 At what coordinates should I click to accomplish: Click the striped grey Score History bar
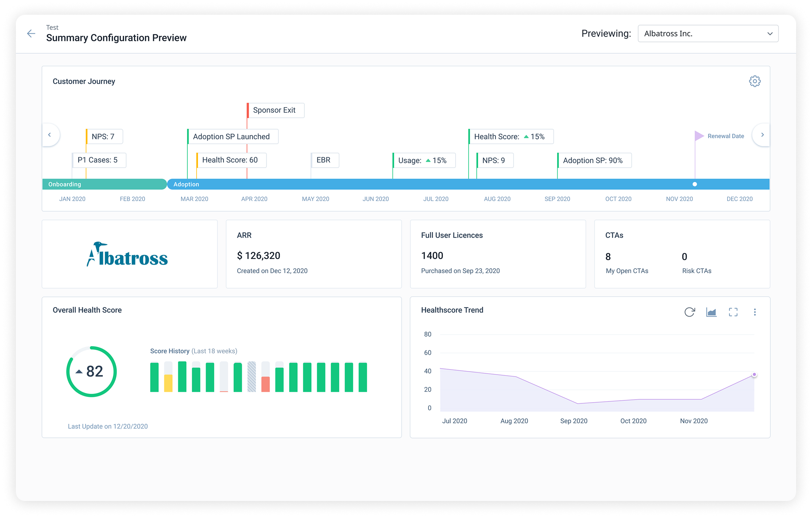(251, 377)
